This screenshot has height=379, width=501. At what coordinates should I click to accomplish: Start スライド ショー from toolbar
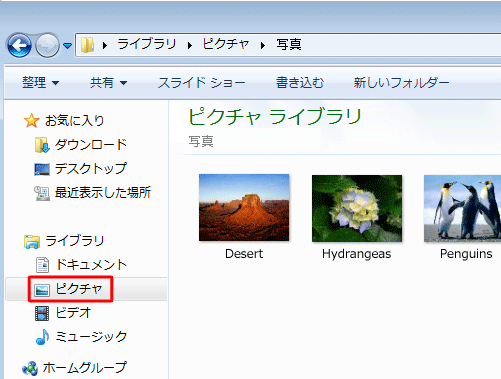tap(202, 83)
